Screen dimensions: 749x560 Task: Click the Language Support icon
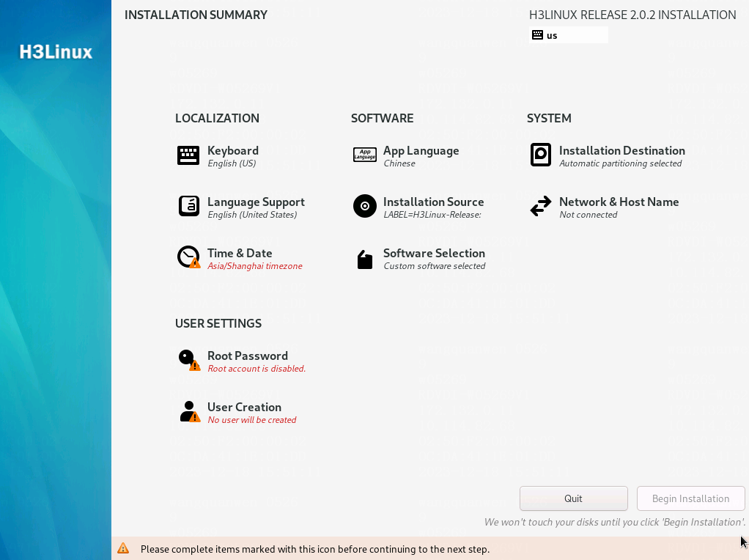coord(188,207)
